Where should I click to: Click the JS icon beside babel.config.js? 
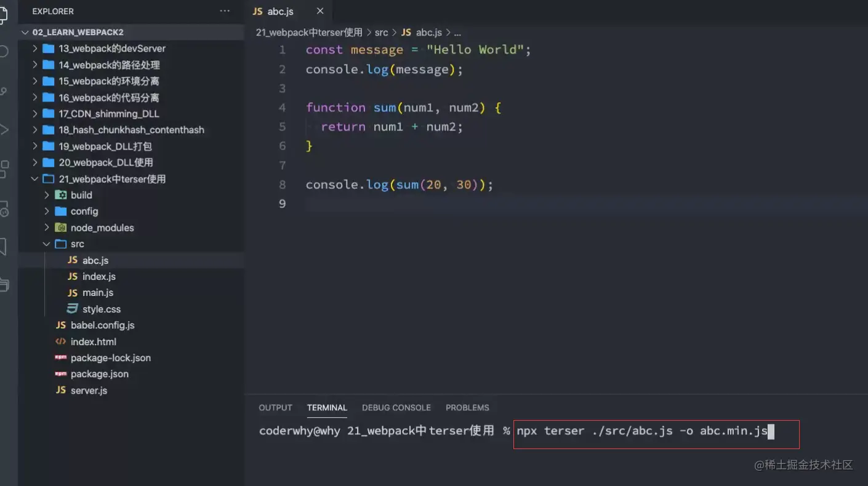(61, 325)
